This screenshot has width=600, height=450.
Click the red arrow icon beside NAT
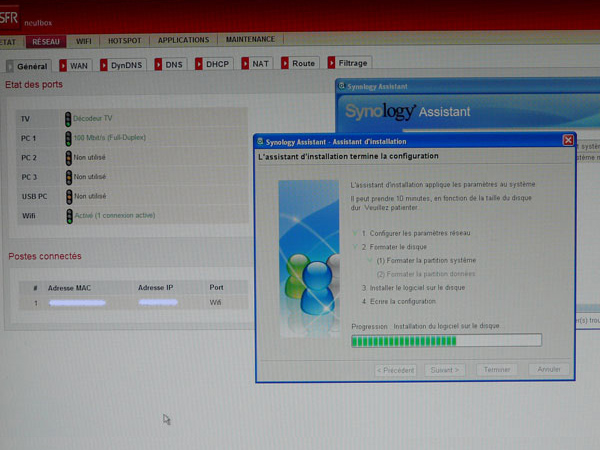245,63
